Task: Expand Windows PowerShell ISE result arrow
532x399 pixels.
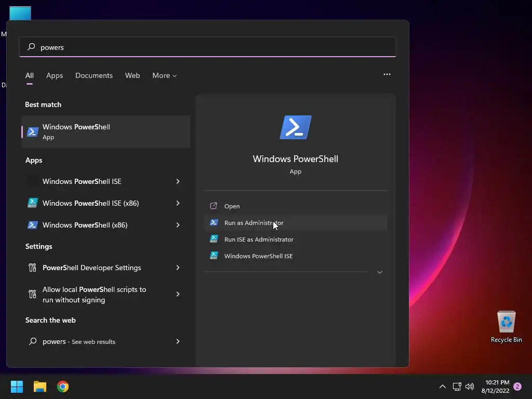Action: click(x=178, y=181)
